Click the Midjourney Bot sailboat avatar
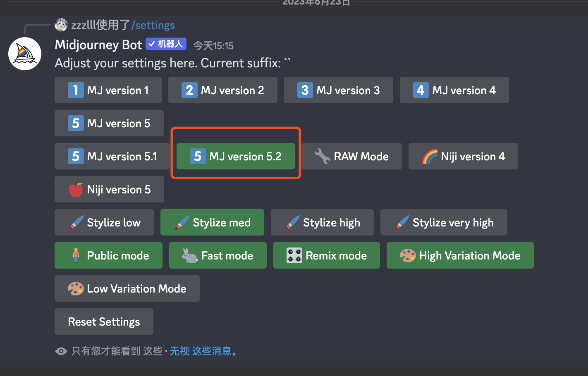Screen dimensions: 588x376 tap(25, 54)
